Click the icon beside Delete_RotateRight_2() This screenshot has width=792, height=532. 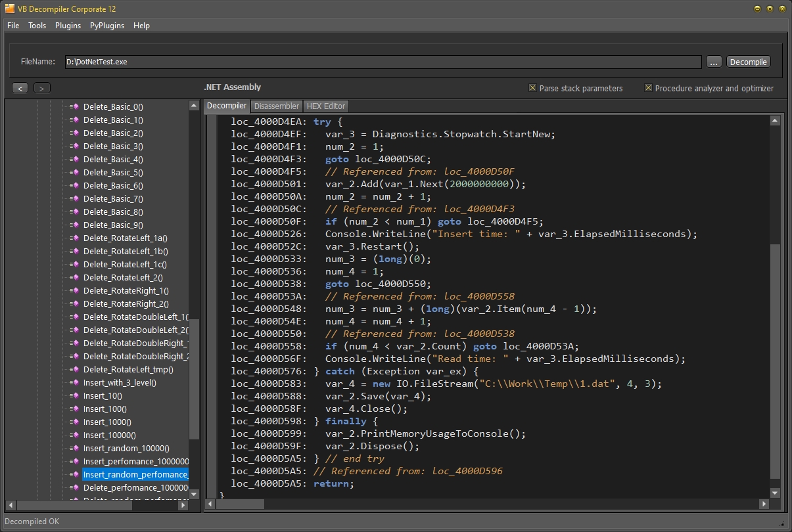(x=74, y=304)
